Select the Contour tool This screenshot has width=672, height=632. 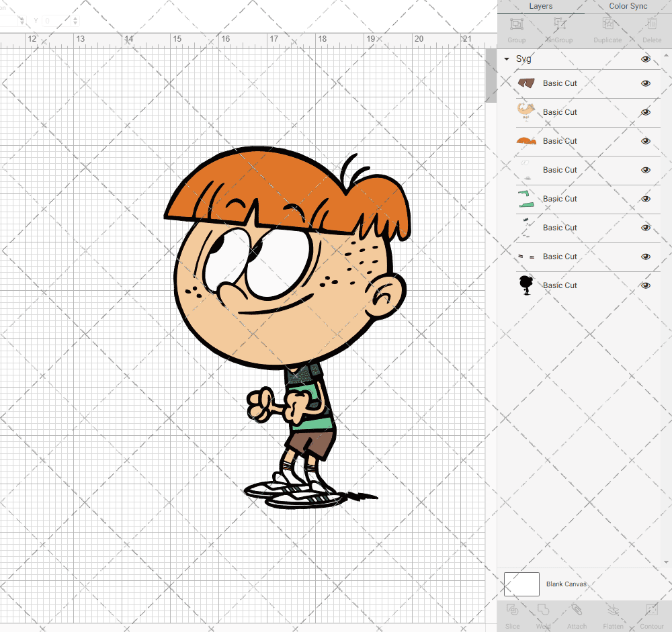point(651,610)
